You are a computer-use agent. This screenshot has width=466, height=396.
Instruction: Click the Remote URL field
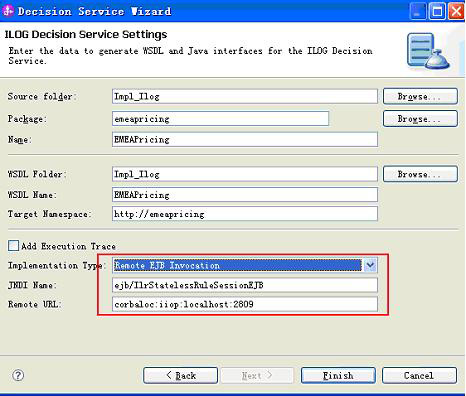coord(245,304)
